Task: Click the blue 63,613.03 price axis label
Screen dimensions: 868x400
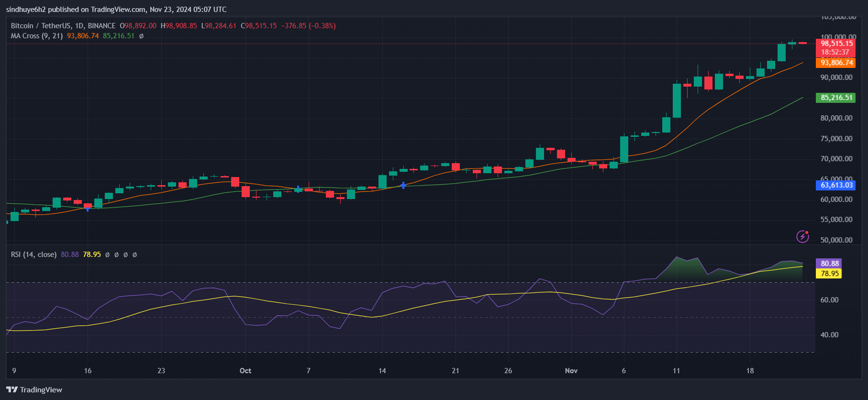Action: tap(836, 185)
